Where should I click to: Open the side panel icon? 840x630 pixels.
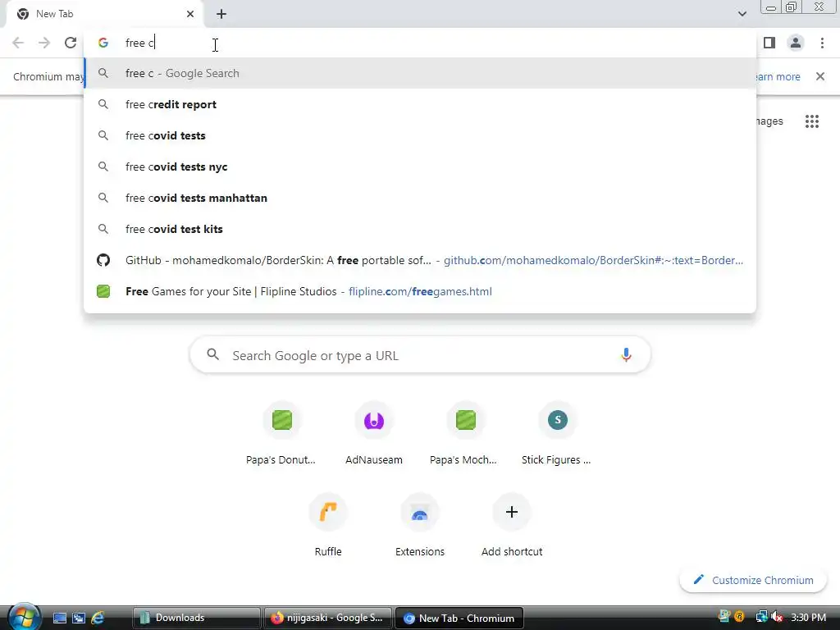pos(769,43)
